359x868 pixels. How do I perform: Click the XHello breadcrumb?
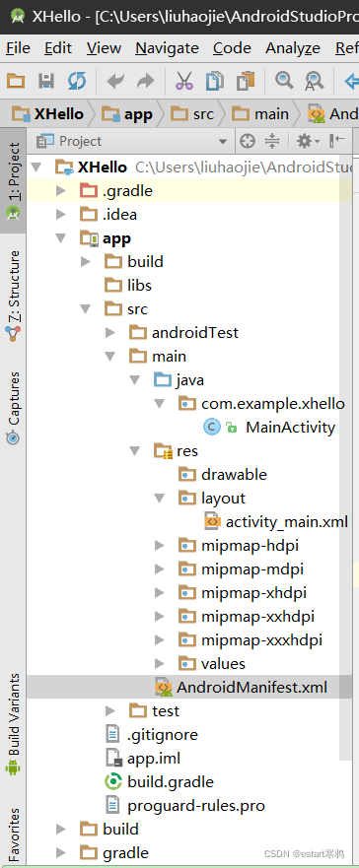point(48,114)
